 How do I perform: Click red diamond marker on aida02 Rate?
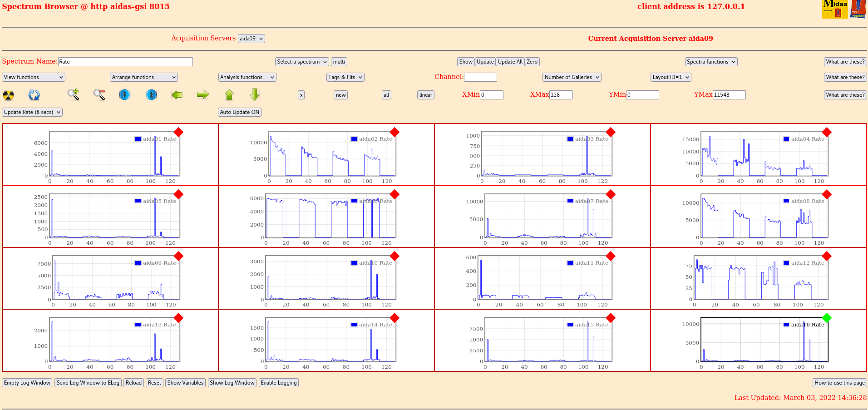[x=395, y=132]
